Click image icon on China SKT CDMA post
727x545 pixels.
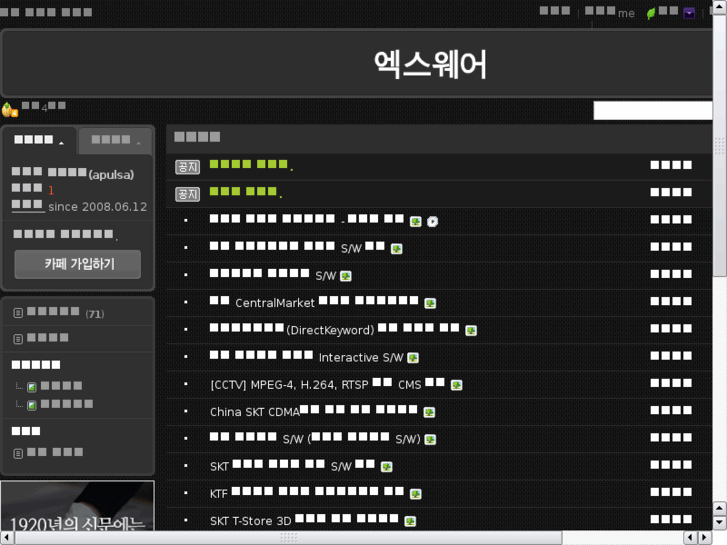429,412
